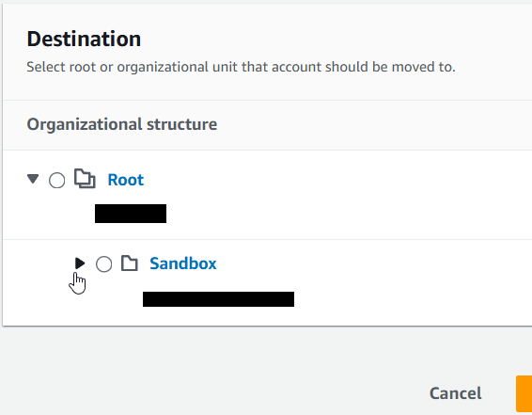532x415 pixels.
Task: Click empty space in the Root row
Action: tap(339, 196)
